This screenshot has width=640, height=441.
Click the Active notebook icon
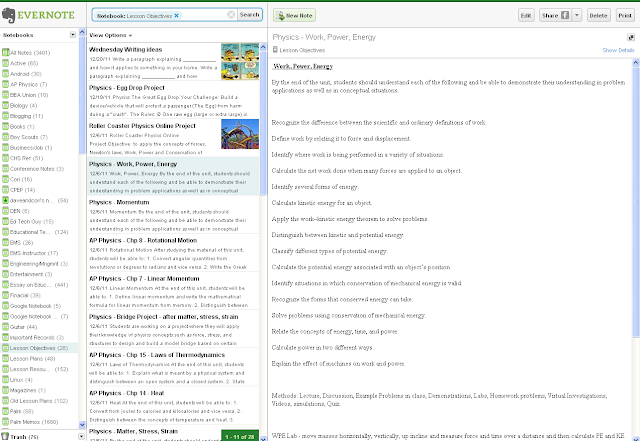(5, 63)
